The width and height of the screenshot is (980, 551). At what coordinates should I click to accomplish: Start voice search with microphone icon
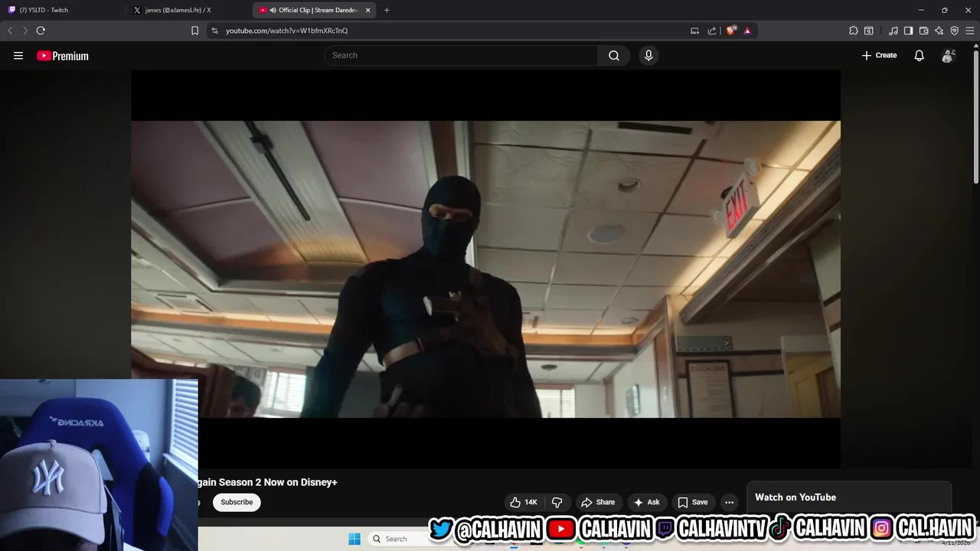pyautogui.click(x=648, y=55)
